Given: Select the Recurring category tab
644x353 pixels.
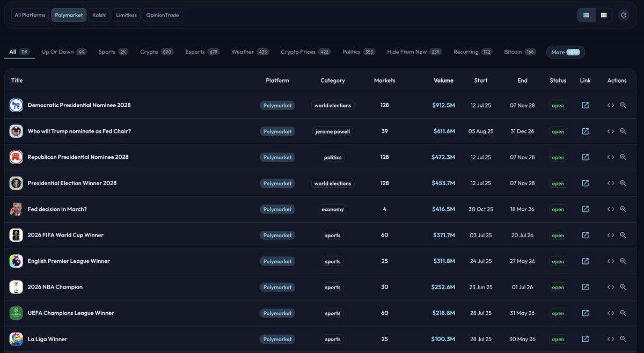Looking at the screenshot, I should (473, 52).
